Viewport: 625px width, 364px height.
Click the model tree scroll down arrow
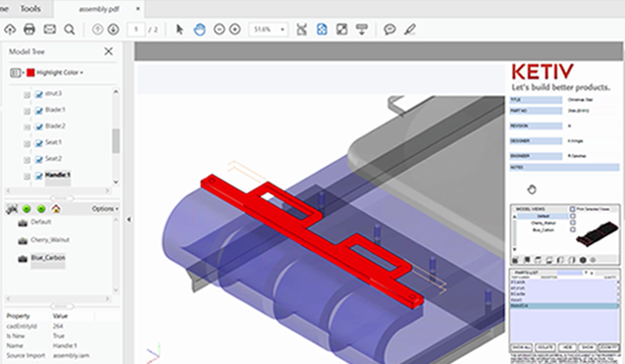click(116, 182)
